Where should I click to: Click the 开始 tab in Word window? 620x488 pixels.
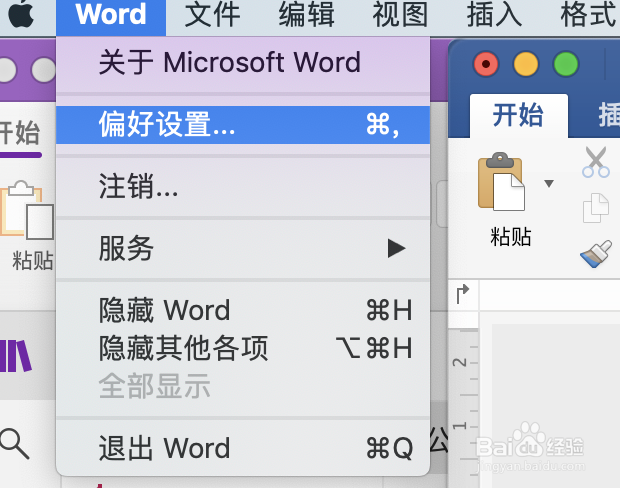pos(518,115)
